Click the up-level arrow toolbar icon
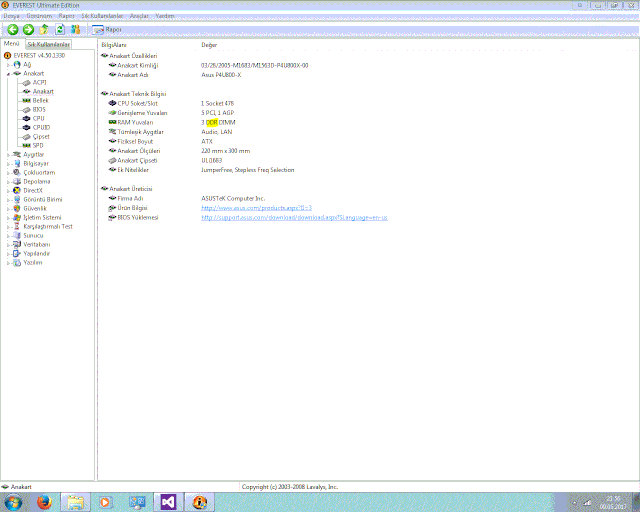 [x=44, y=29]
